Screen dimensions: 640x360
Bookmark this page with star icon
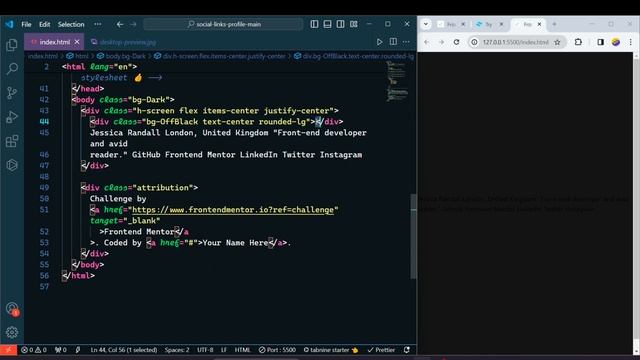pos(557,42)
